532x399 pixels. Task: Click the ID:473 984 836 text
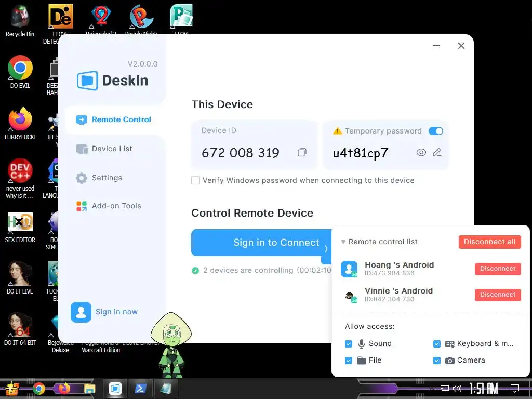[390, 273]
